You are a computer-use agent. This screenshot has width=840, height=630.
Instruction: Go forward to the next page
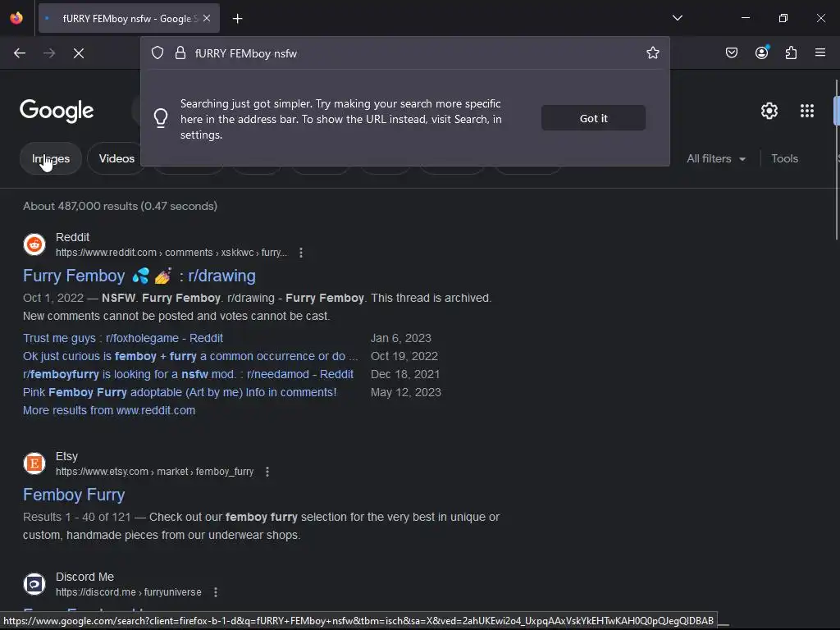coord(49,53)
